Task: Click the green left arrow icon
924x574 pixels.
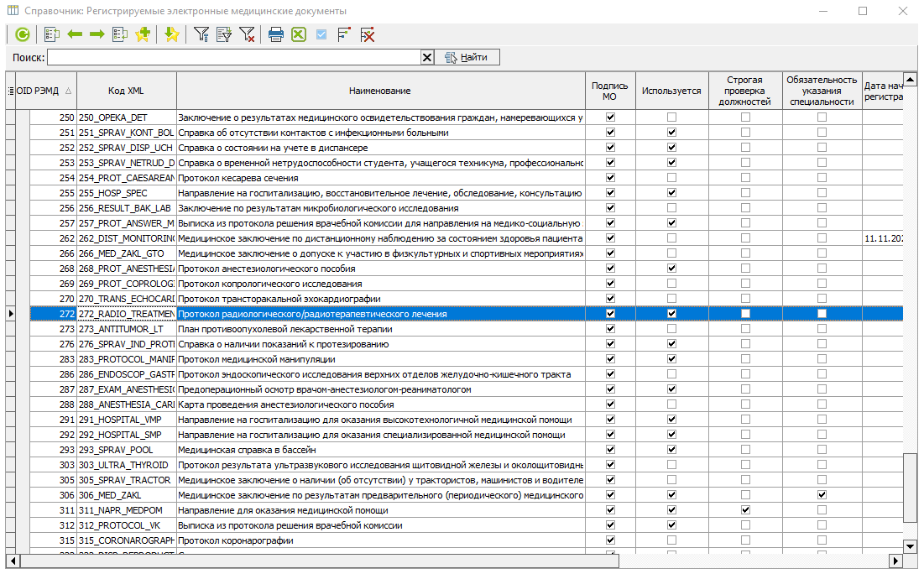Action: 75,34
